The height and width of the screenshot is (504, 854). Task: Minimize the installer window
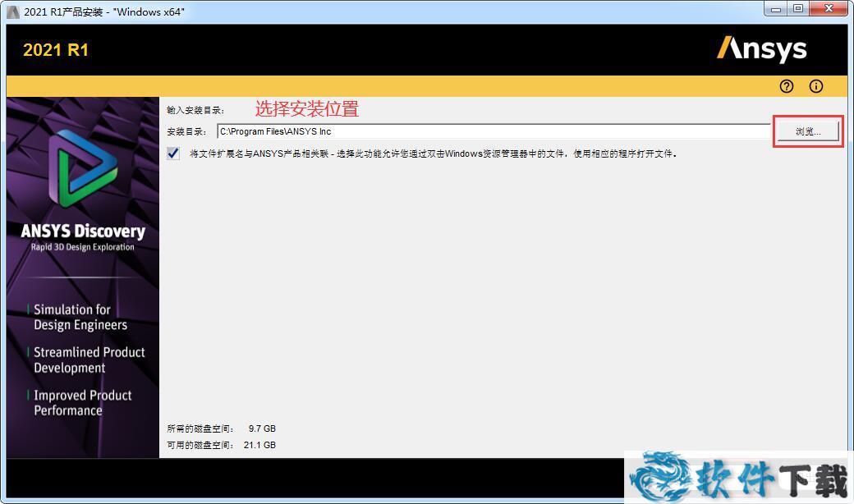(776, 9)
